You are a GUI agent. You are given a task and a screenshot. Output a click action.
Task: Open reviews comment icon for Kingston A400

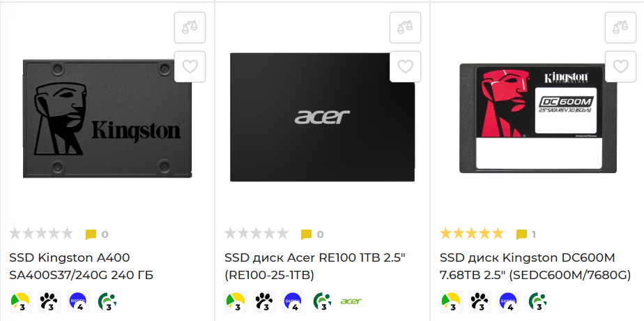tap(91, 234)
